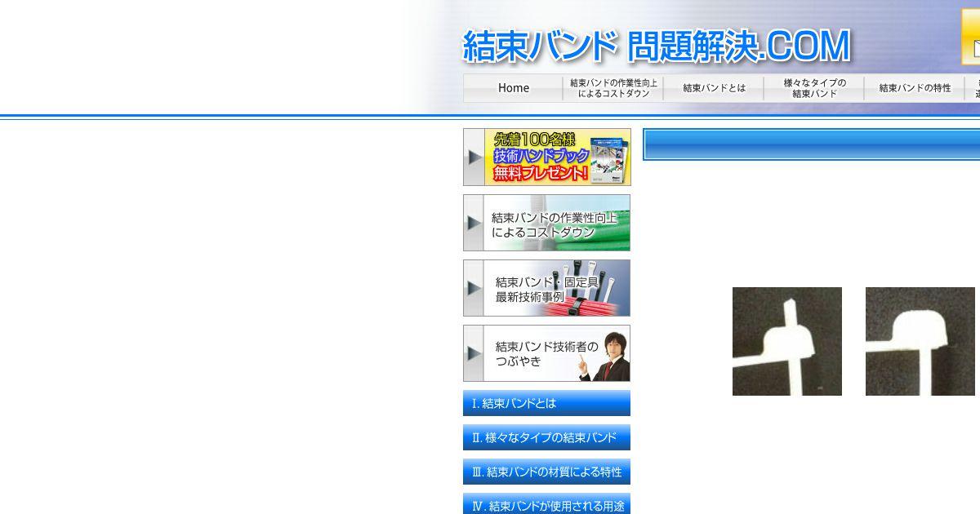Open sidebar banner 結束バンドの作業性向上によるコストダウン
This screenshot has height=514, width=980.
[547, 223]
